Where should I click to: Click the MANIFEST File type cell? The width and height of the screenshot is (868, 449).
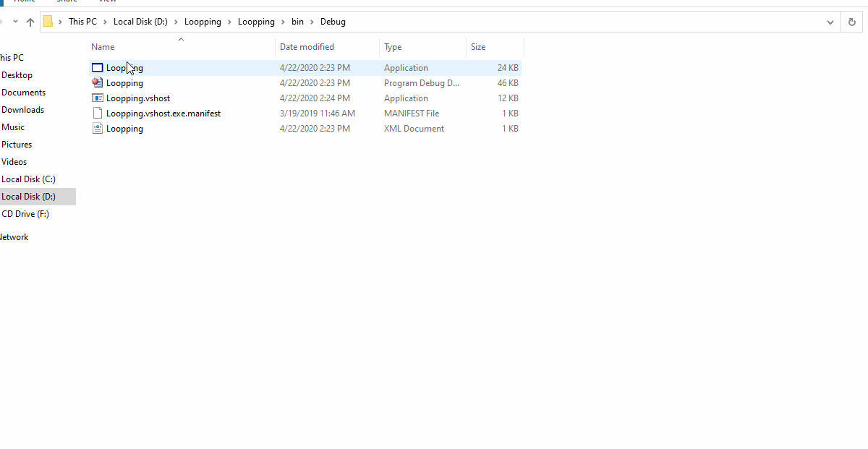pyautogui.click(x=412, y=114)
